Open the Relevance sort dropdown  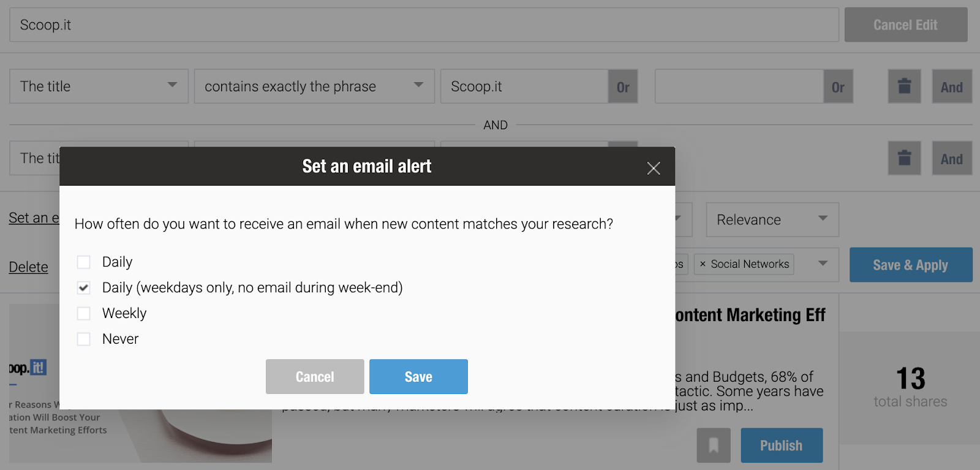pyautogui.click(x=772, y=220)
